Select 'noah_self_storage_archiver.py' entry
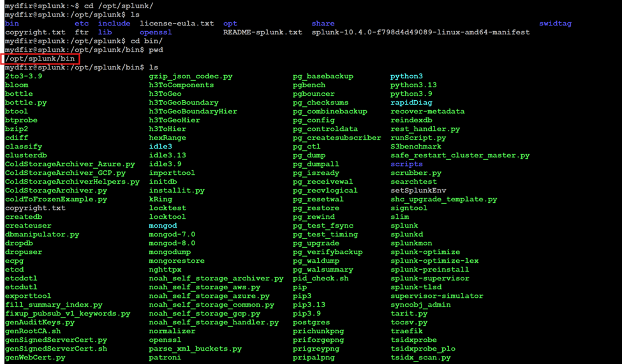 [x=216, y=279]
